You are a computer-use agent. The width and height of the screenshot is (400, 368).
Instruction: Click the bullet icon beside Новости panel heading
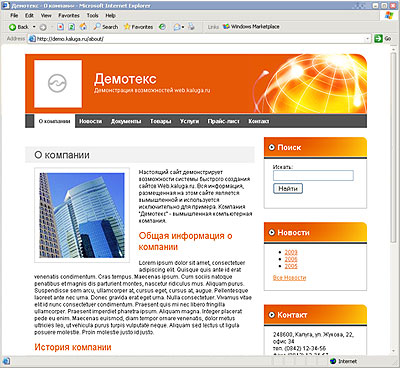(x=272, y=232)
